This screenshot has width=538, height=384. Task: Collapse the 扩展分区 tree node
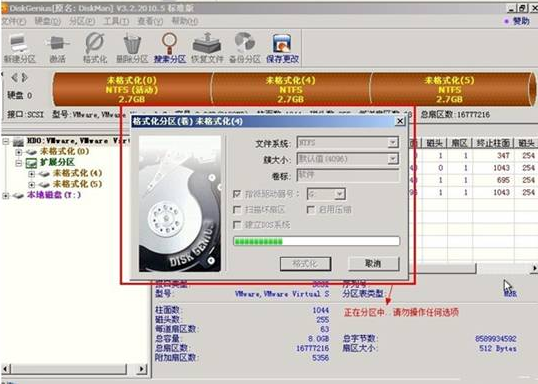pos(19,163)
